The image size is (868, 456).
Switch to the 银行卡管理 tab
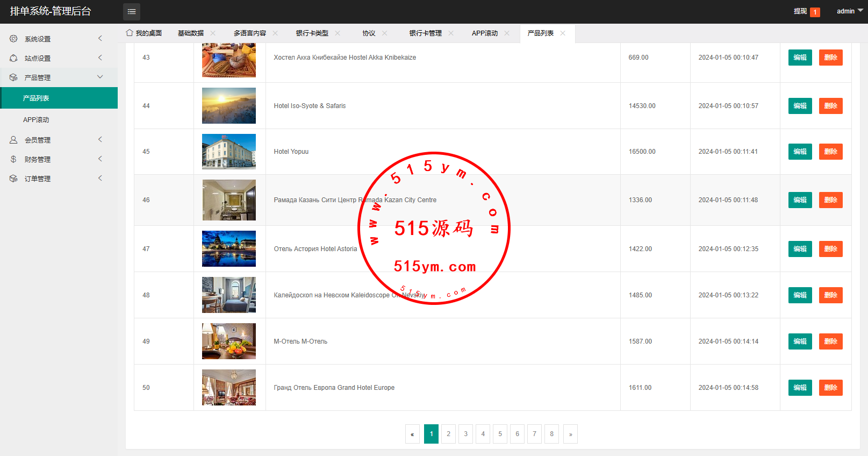pyautogui.click(x=426, y=33)
